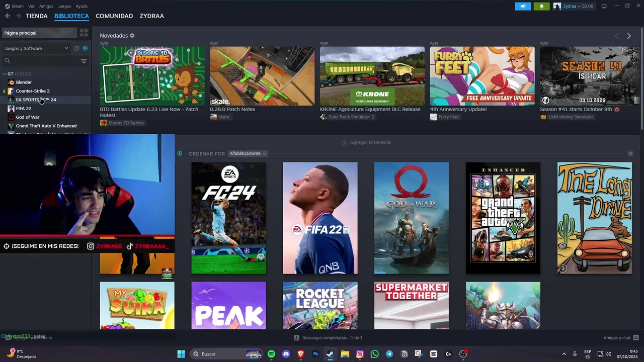Click the Bloons TD Battles tag link
The height and width of the screenshot is (362, 644).
(x=126, y=123)
